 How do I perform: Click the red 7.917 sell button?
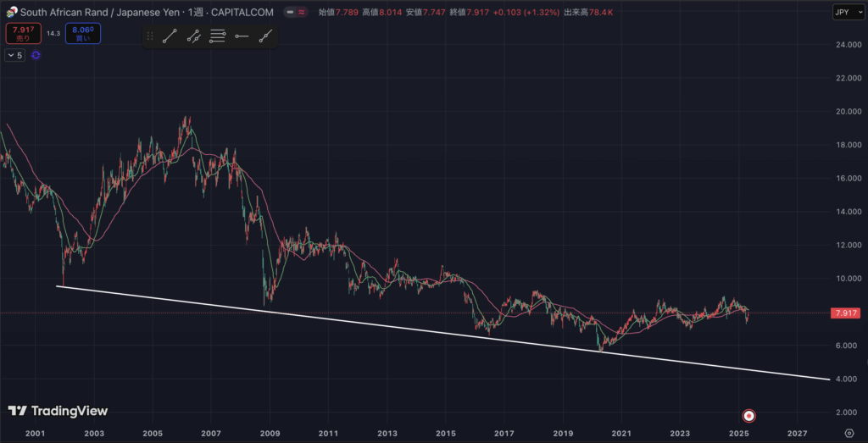[x=23, y=33]
